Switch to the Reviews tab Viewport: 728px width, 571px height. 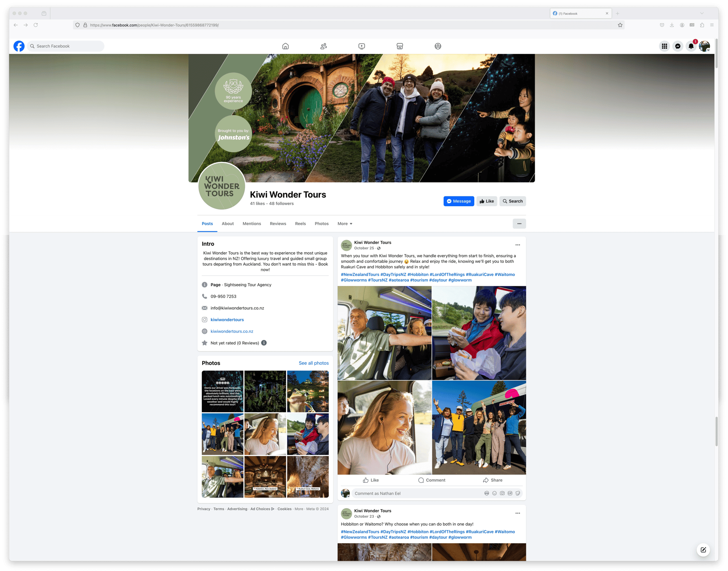tap(278, 224)
